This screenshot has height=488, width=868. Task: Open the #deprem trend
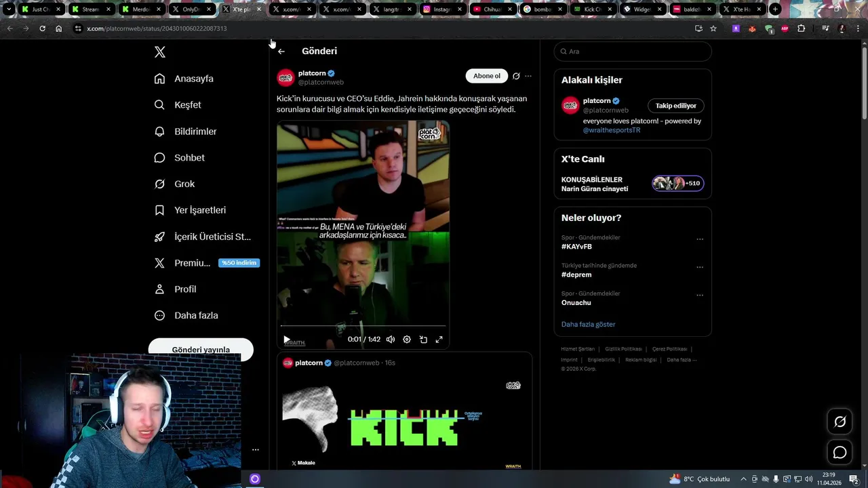pos(576,274)
